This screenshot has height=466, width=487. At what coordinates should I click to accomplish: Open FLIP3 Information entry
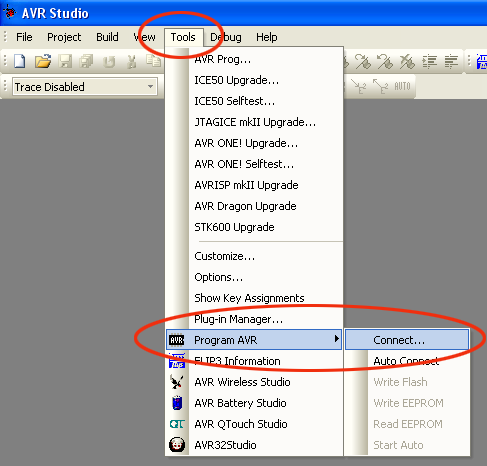(x=254, y=361)
